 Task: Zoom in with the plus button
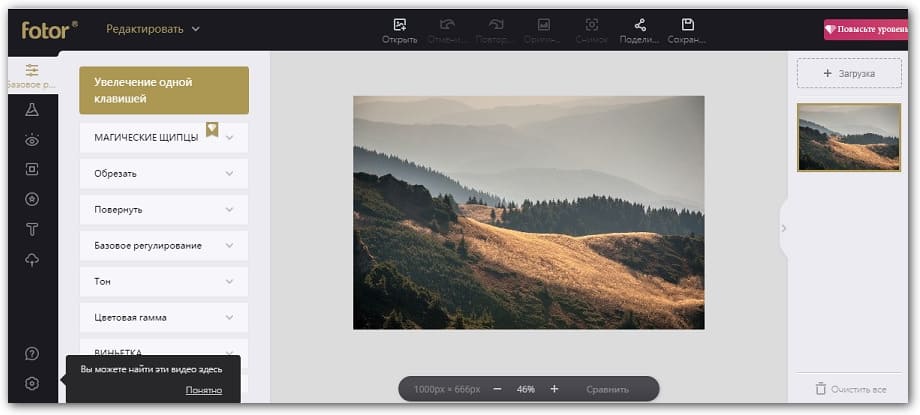click(x=554, y=389)
